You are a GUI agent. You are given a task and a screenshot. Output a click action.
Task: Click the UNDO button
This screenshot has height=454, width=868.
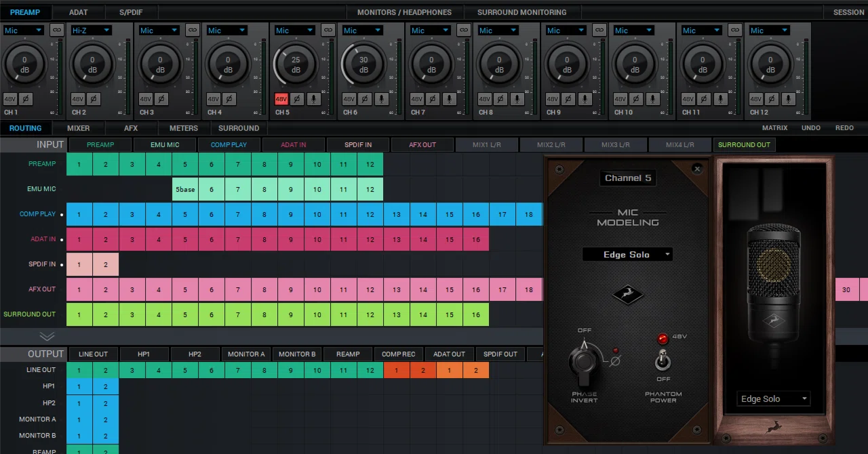coord(811,128)
